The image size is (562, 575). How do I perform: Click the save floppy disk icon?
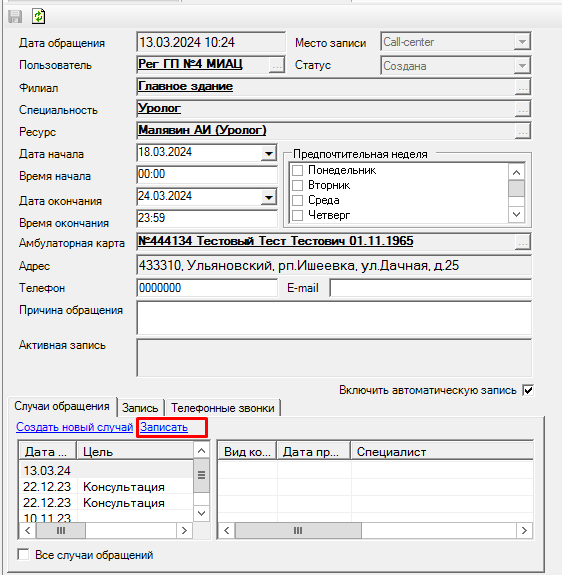coord(15,17)
